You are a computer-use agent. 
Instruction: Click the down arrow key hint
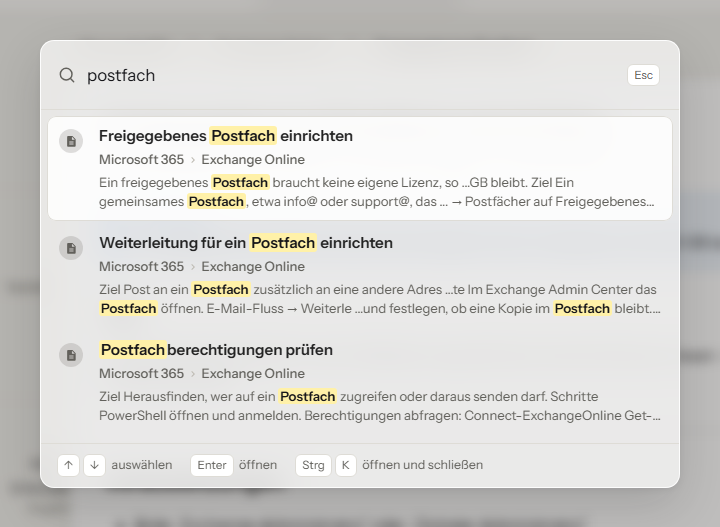pos(95,465)
